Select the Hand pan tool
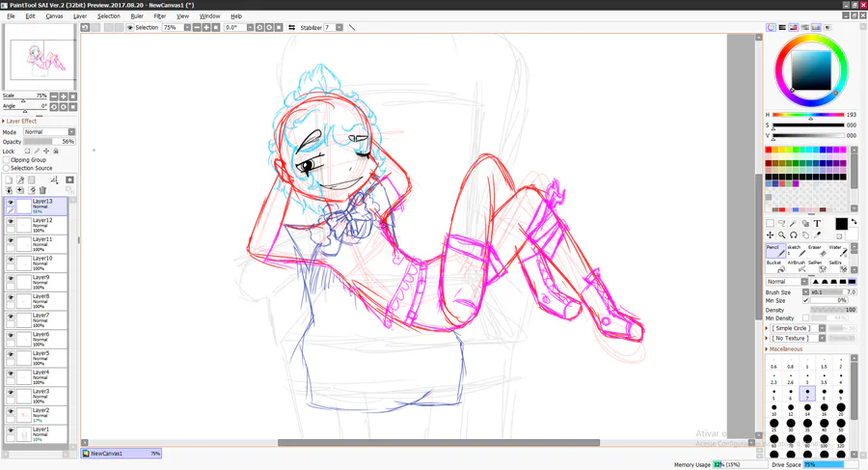 [805, 235]
